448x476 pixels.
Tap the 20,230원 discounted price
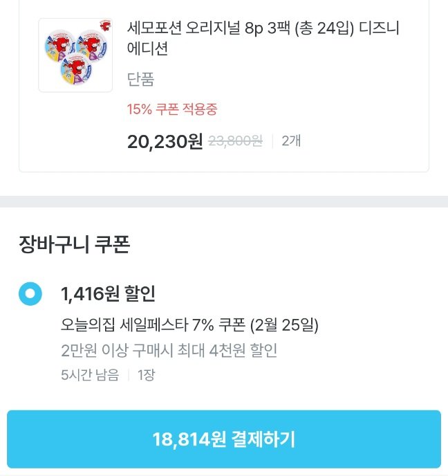click(165, 141)
